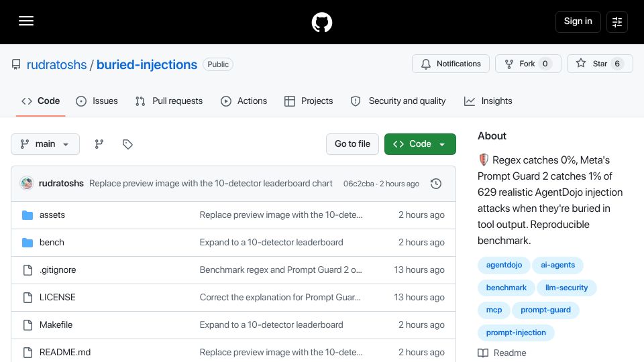
Task: Open the bench folder
Action: click(x=52, y=243)
